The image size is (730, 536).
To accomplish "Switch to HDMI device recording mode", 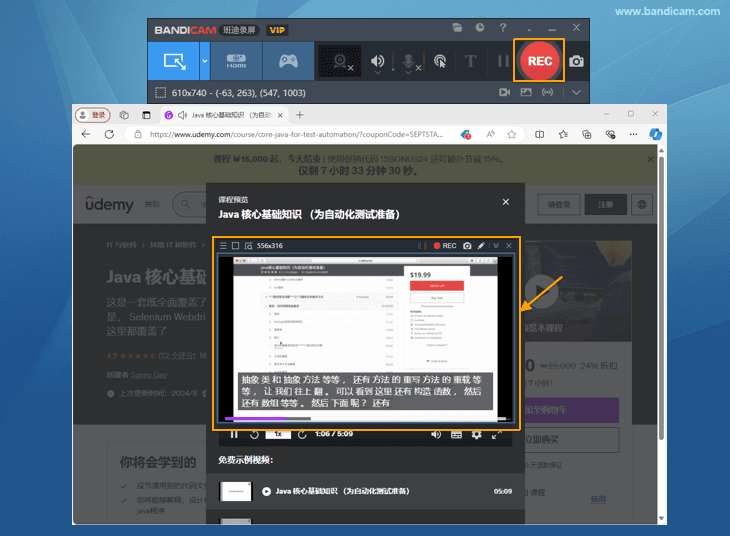I will tap(236, 61).
